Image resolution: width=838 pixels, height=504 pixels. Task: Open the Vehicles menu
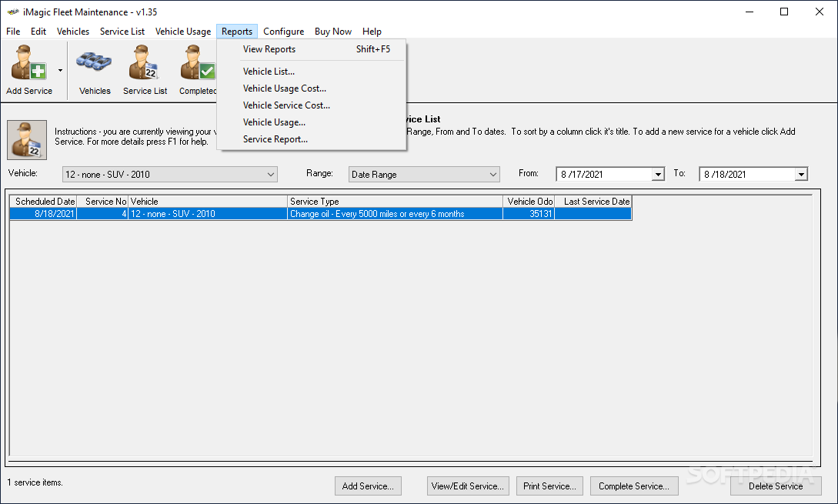click(73, 32)
